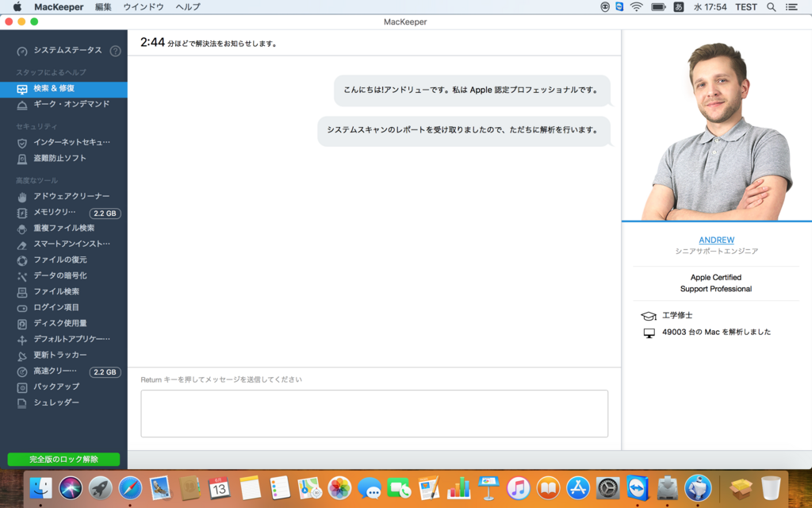Open 更新トラッカー icon

[x=21, y=356]
